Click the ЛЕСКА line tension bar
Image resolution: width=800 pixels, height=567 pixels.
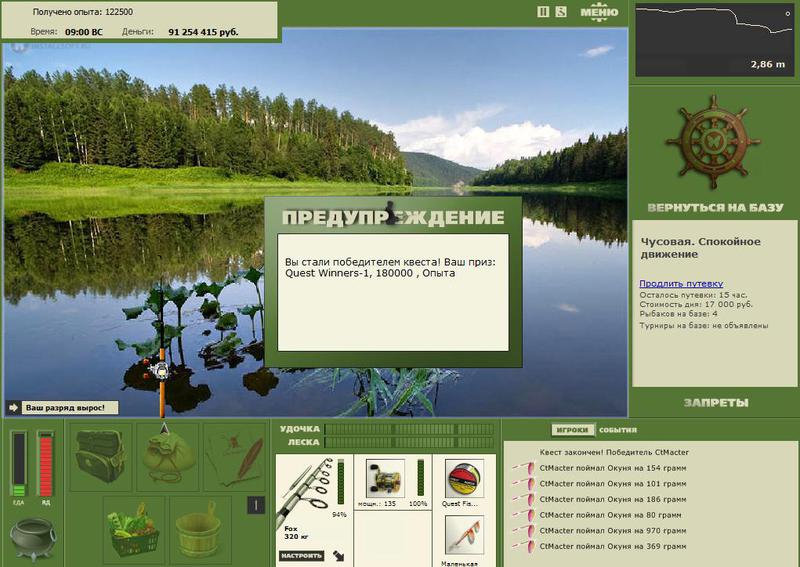[x=409, y=442]
